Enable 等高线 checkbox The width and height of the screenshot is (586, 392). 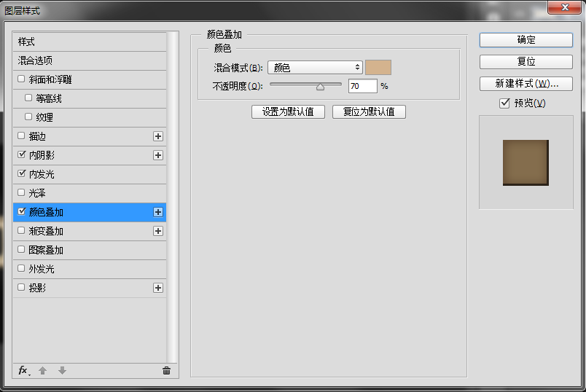(x=28, y=98)
